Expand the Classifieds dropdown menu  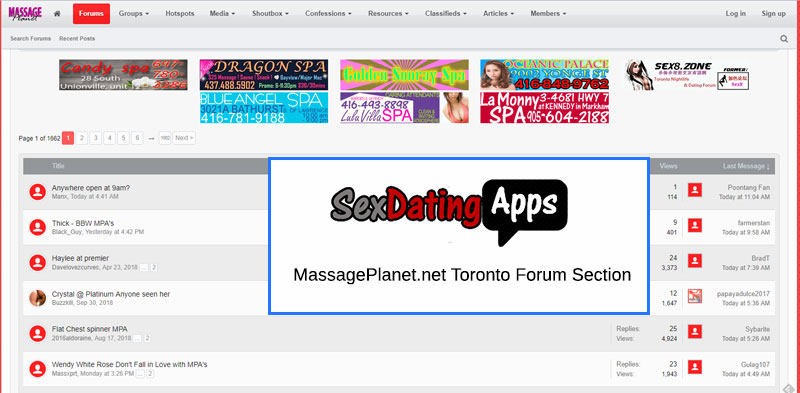[x=446, y=14]
